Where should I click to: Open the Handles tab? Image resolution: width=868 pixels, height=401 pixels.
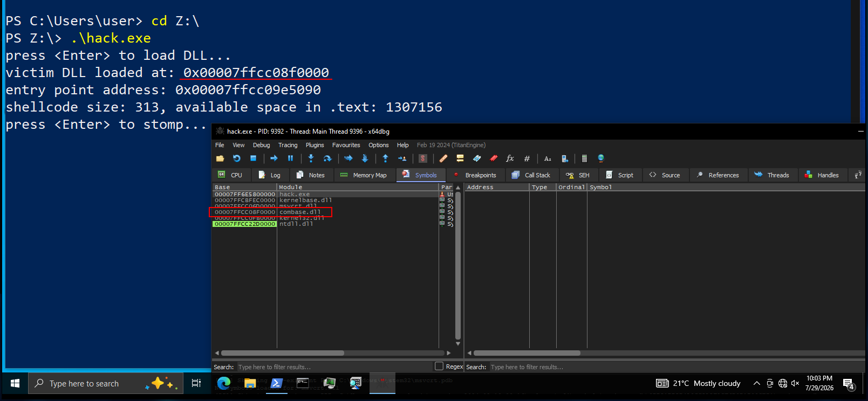tap(822, 175)
